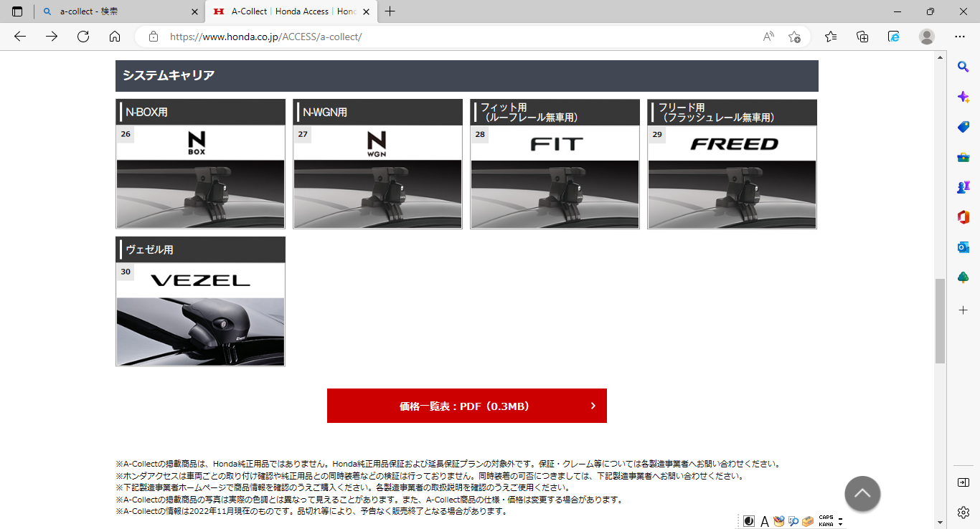980x529 pixels.
Task: Open the Outlook icon in sidebar
Action: pos(963,247)
